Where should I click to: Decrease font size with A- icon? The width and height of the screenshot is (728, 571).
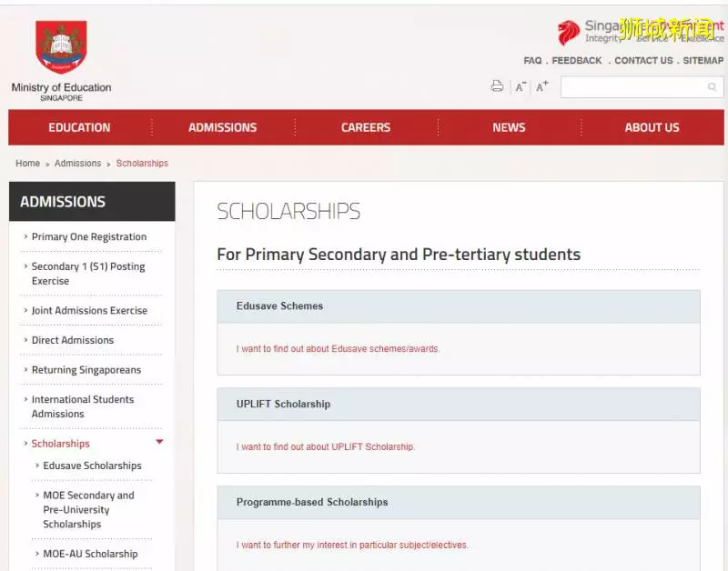[x=521, y=86]
